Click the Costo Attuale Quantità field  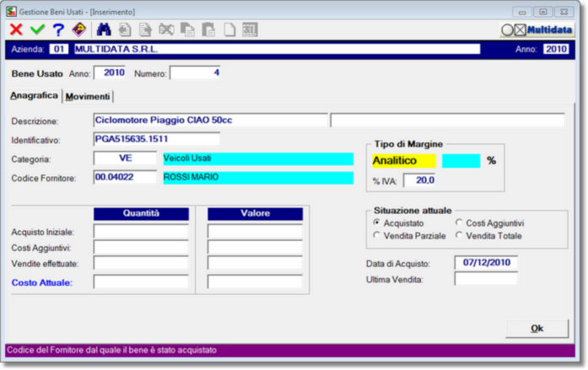141,282
